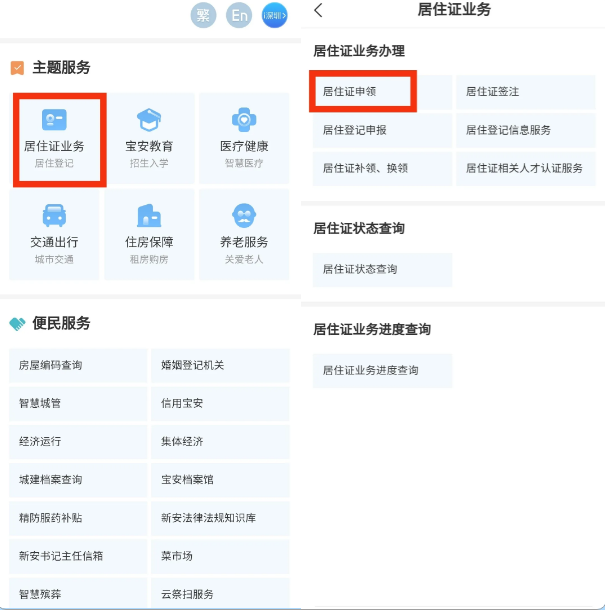The height and width of the screenshot is (610, 605).
Task: Click 居住证状态查询 status query button
Action: coord(382,270)
